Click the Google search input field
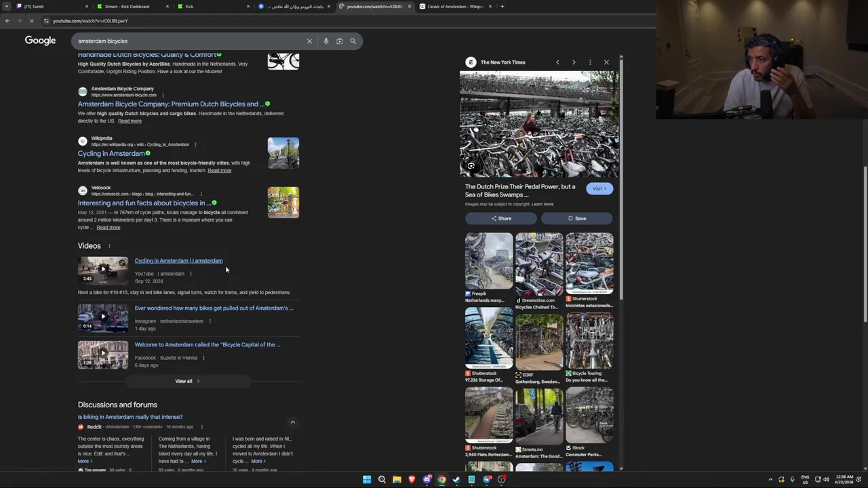Viewport: 868px width, 488px height. point(190,41)
